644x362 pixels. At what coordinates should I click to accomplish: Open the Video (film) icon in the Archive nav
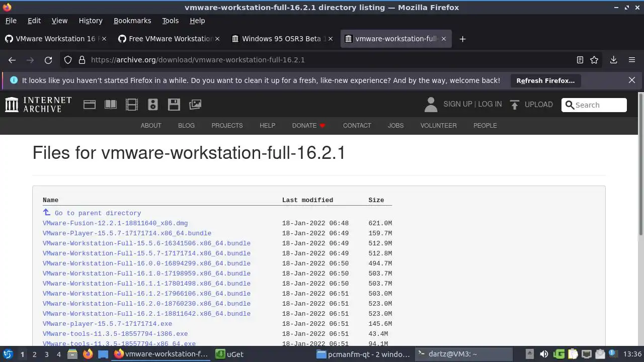(x=132, y=105)
